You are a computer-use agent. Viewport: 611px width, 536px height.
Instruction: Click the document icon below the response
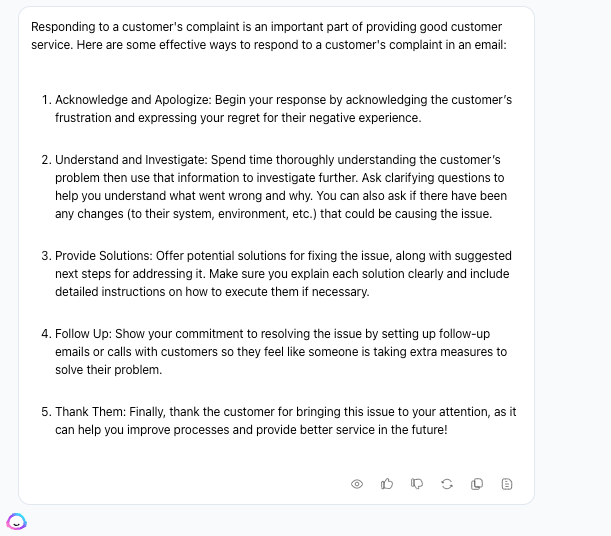507,484
